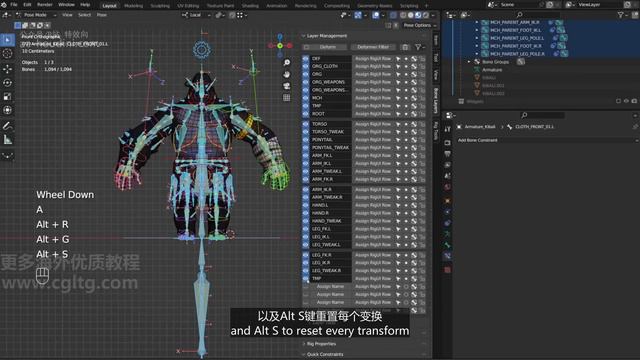Open the Tool properties tab icon

click(x=447, y=129)
